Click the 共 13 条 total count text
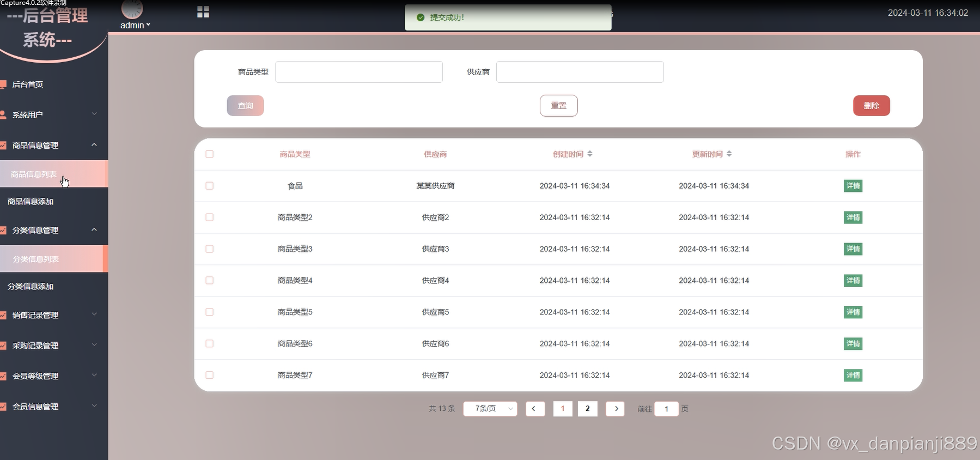The width and height of the screenshot is (980, 460). [442, 409]
